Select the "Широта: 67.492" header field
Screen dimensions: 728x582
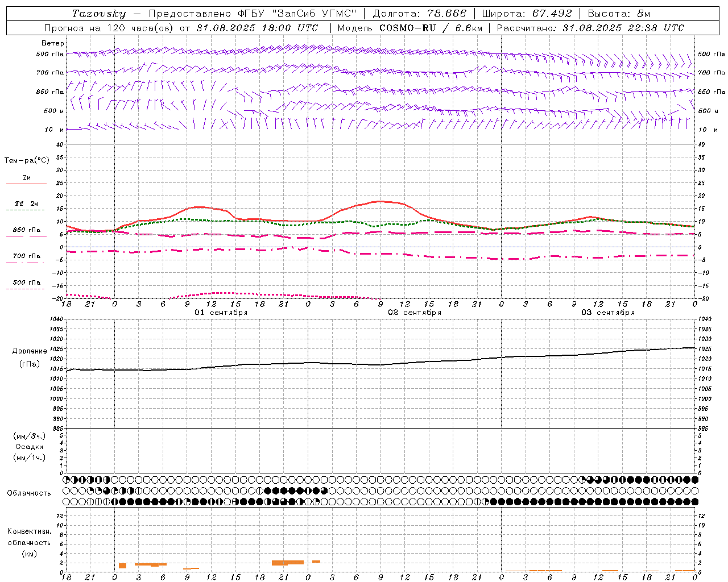point(527,14)
